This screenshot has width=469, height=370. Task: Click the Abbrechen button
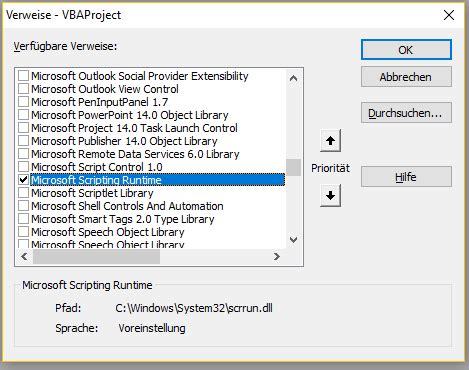406,77
